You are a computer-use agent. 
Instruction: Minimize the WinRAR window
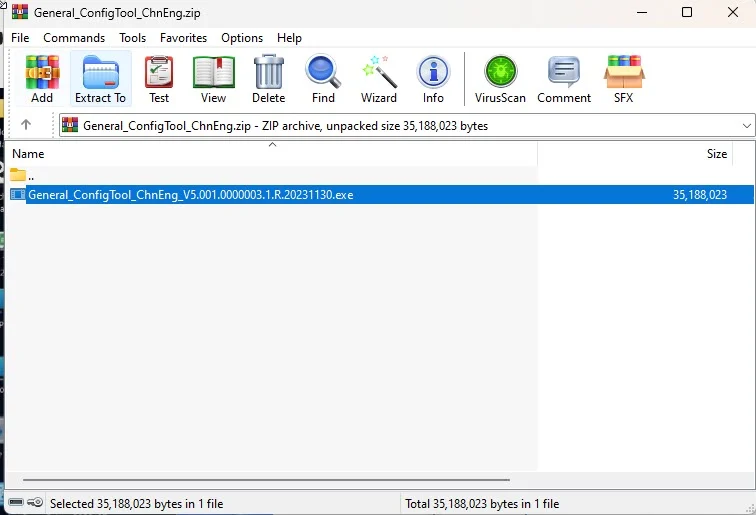(x=642, y=12)
